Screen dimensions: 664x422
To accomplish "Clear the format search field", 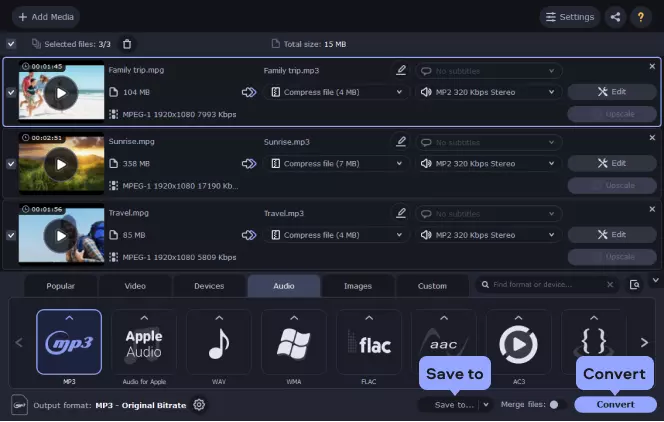I will 610,284.
